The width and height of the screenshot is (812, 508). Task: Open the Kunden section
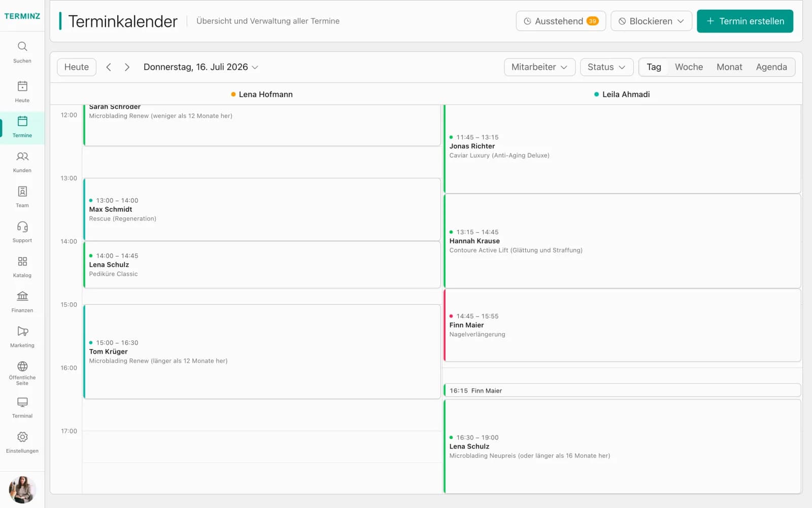point(22,162)
